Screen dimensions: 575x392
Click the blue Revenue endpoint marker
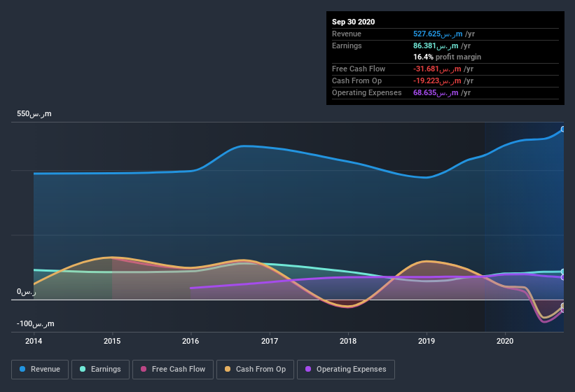(563, 129)
